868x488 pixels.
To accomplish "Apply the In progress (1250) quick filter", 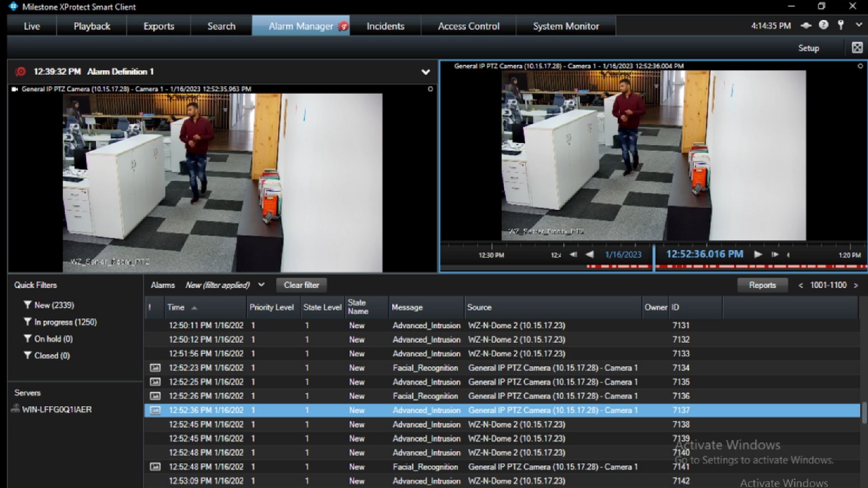I will click(60, 322).
